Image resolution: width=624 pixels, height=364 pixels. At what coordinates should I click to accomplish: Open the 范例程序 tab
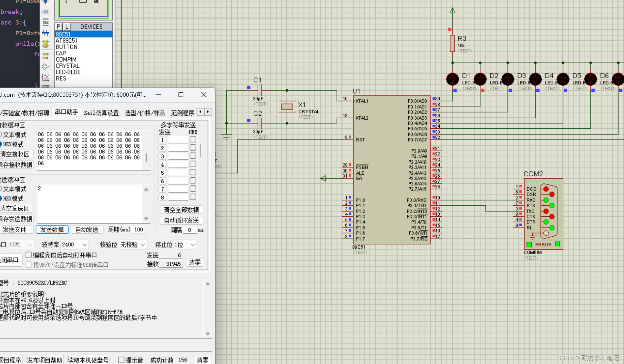[183, 113]
